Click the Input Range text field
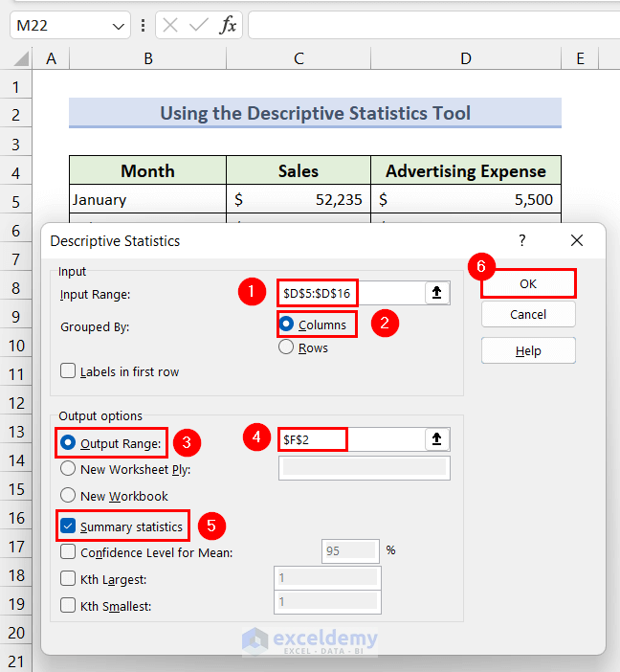Screen dimensions: 620x672 point(351,293)
